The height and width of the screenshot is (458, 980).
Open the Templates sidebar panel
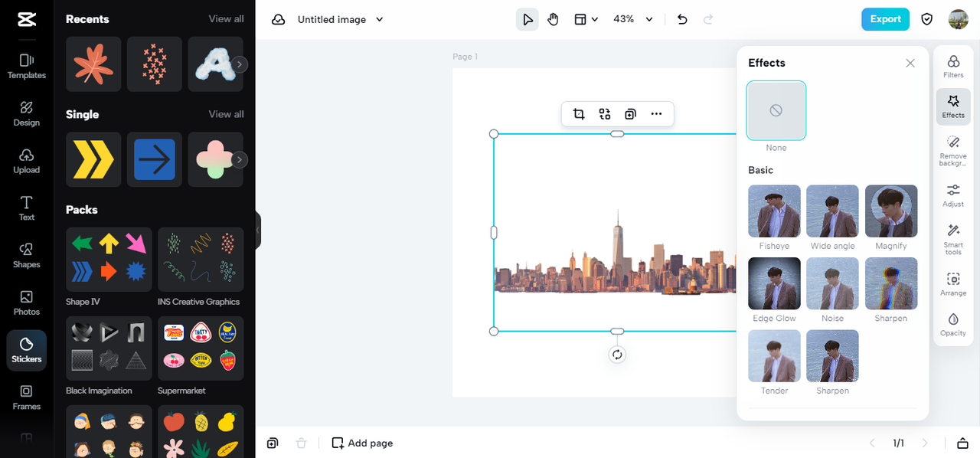coord(27,67)
